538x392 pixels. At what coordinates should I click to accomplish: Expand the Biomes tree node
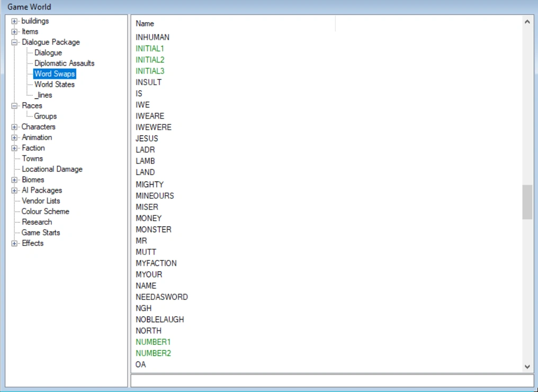[x=14, y=180]
